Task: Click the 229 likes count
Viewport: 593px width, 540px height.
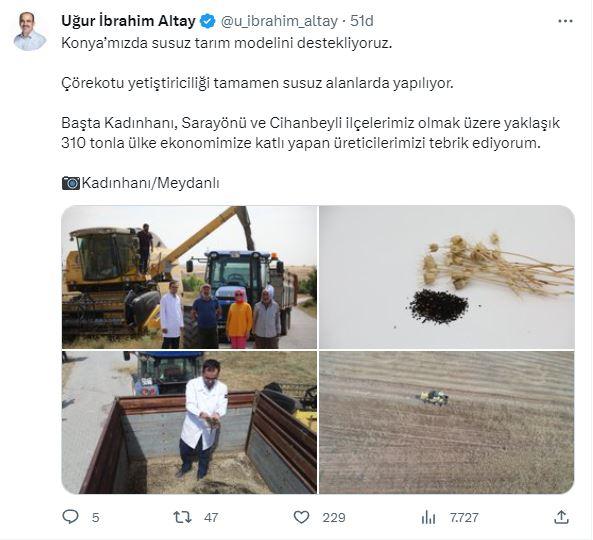Action: (x=334, y=517)
